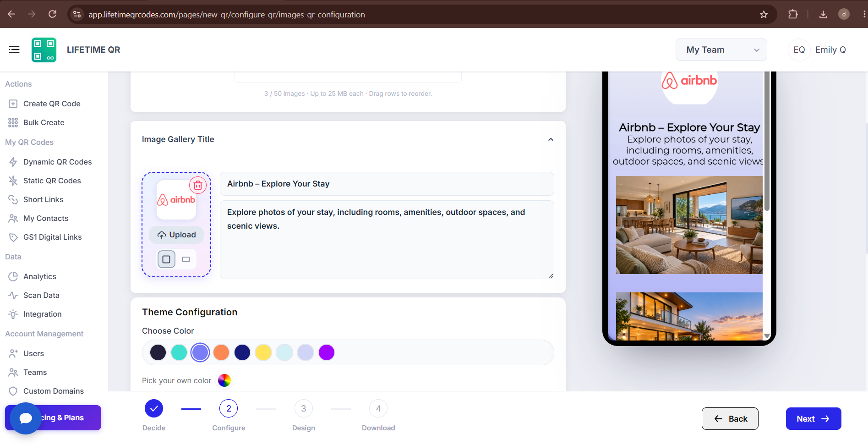Image resolution: width=868 pixels, height=445 pixels.
Task: Delete the uploaded Airbnb logo
Action: click(198, 185)
